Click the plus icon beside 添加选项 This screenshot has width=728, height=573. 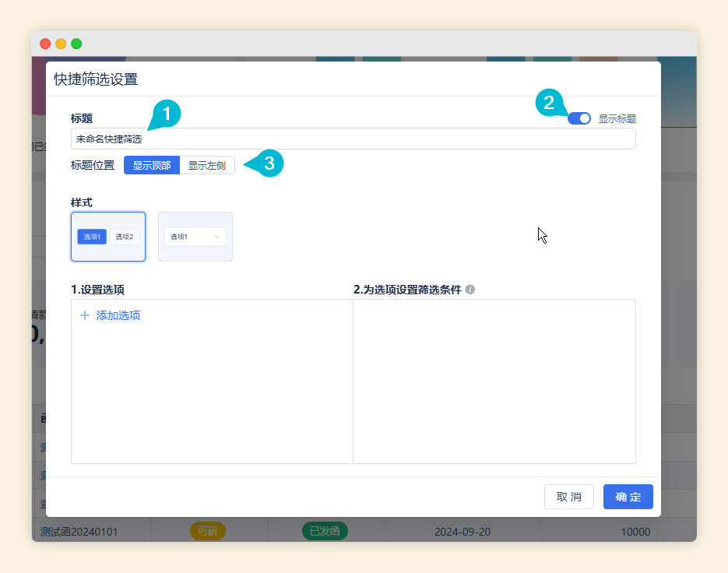(85, 315)
